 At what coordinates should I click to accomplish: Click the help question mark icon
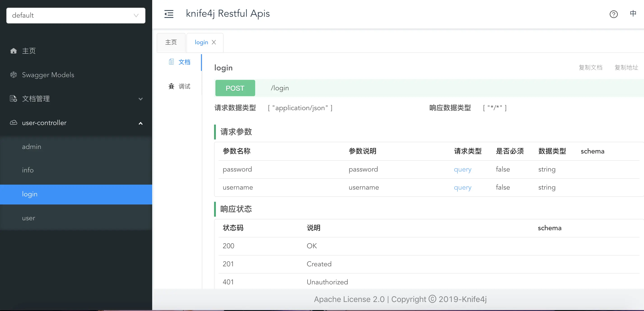click(x=613, y=14)
